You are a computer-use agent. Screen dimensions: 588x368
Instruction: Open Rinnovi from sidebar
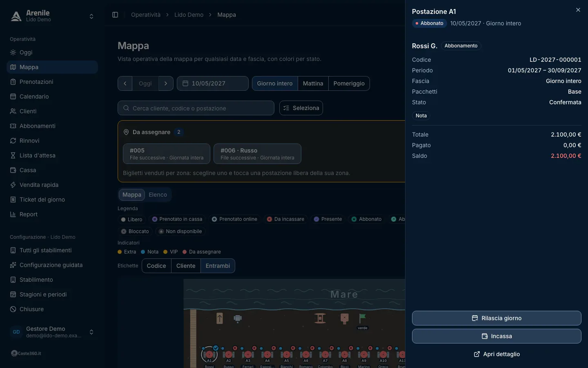pos(52,141)
